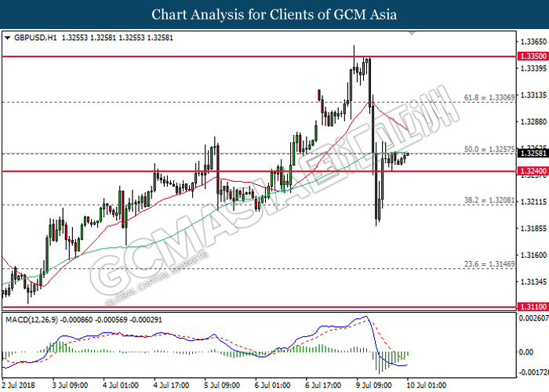Select the current price tag 1.32581
549x392 pixels.
pyautogui.click(x=533, y=154)
